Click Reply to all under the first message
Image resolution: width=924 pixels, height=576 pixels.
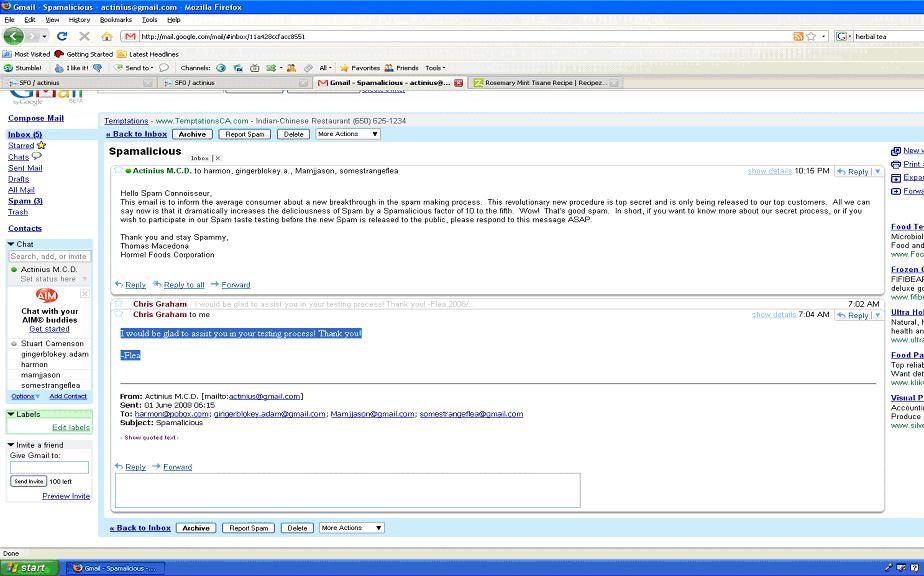[x=184, y=285]
